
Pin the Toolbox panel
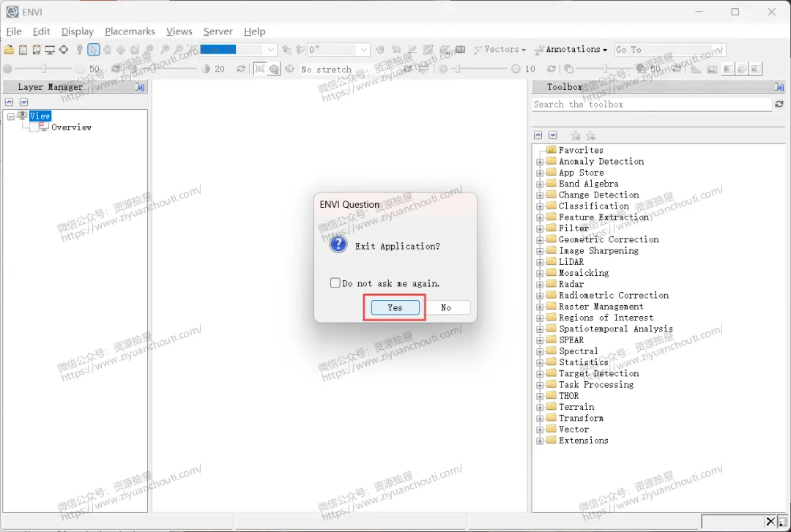[x=779, y=87]
